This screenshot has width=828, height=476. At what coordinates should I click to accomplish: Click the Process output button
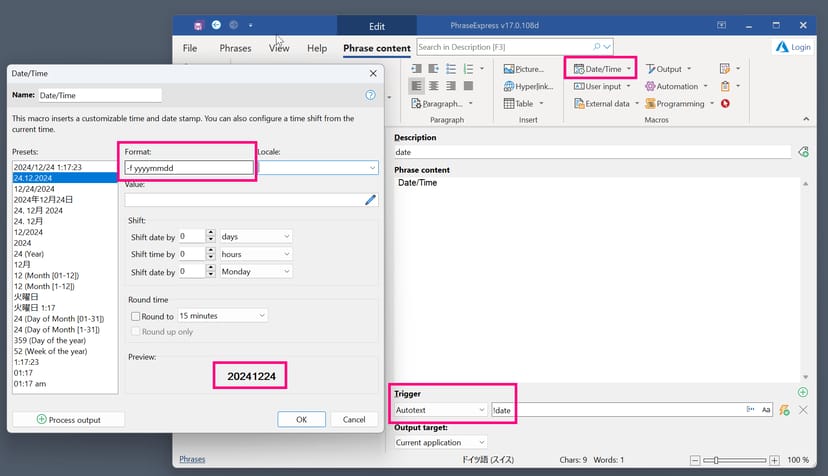67,419
